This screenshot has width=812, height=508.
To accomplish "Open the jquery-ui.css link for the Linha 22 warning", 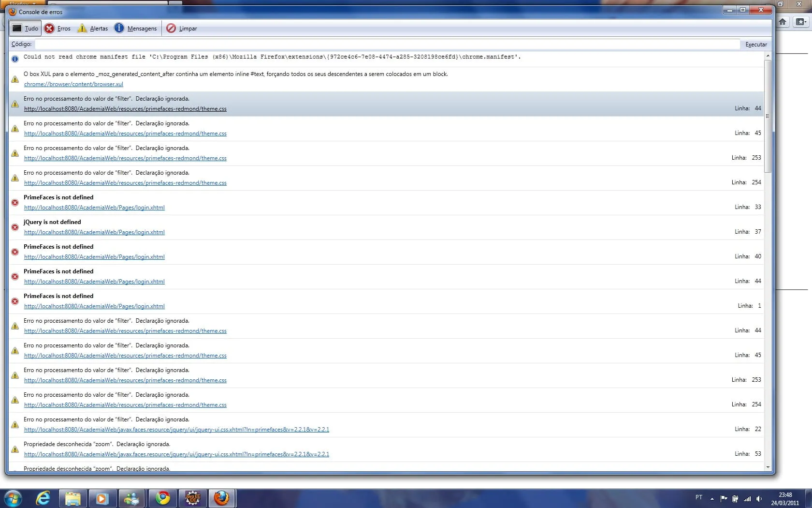I will tap(176, 430).
